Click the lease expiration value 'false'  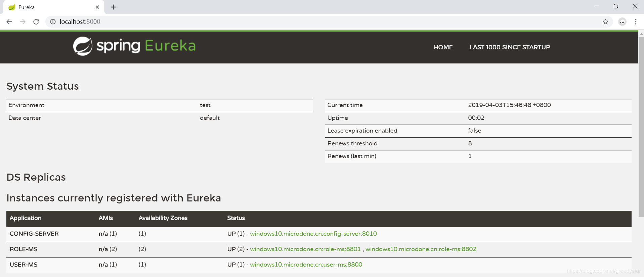coord(474,131)
